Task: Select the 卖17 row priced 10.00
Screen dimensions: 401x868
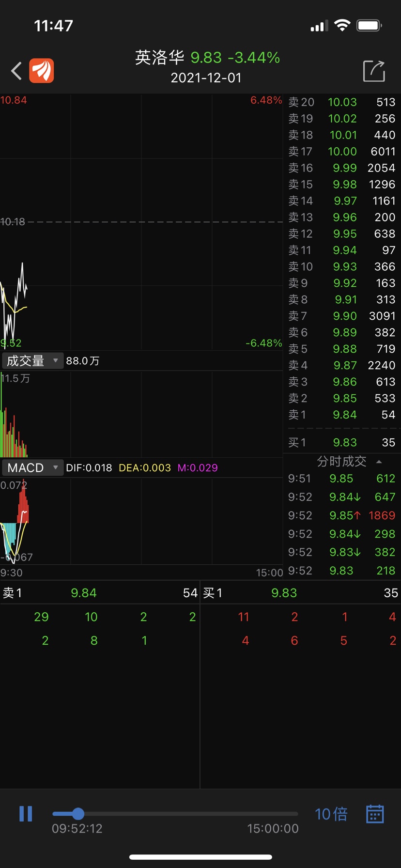Action: (342, 152)
